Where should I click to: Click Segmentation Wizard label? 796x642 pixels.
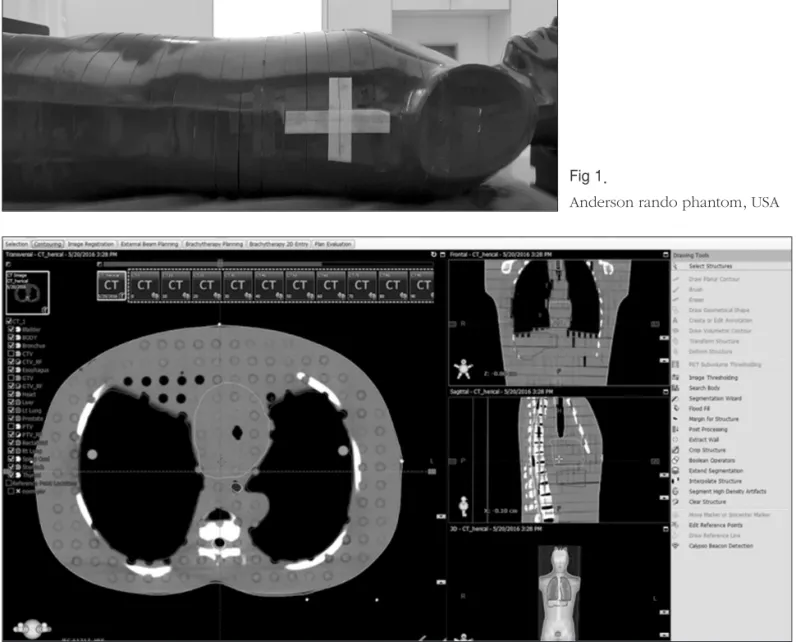(x=715, y=398)
